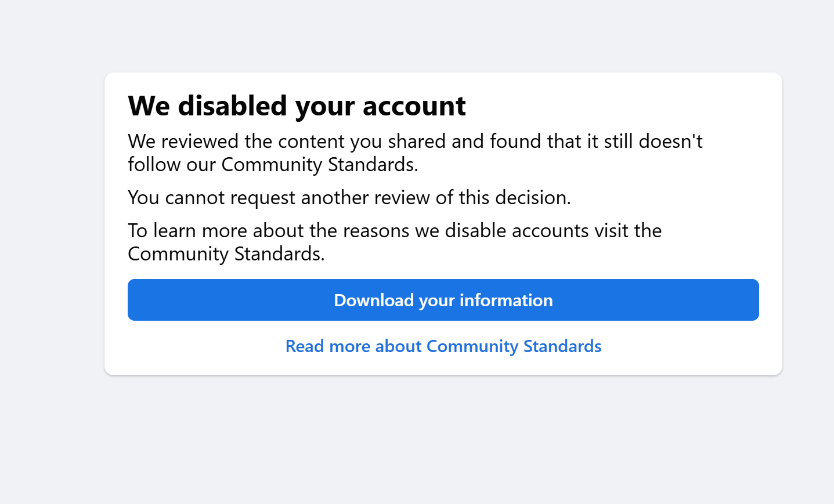Click the paragraph starting "To learn more"

click(395, 242)
